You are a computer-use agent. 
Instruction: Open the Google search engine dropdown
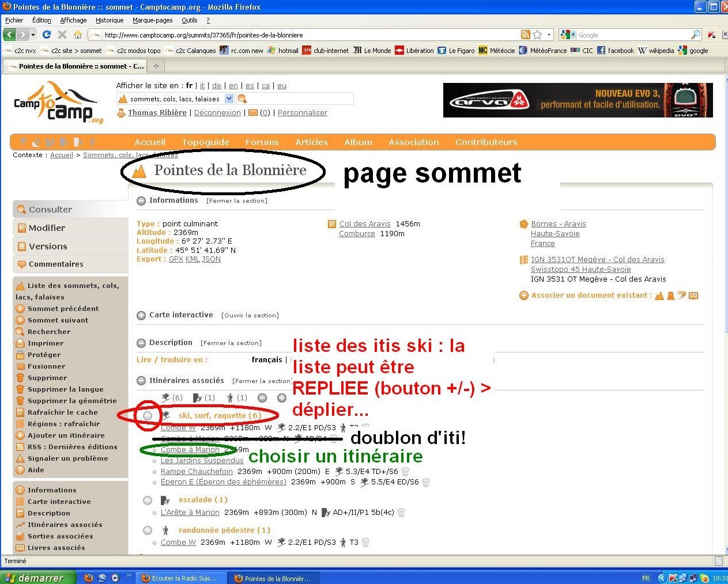coord(568,35)
